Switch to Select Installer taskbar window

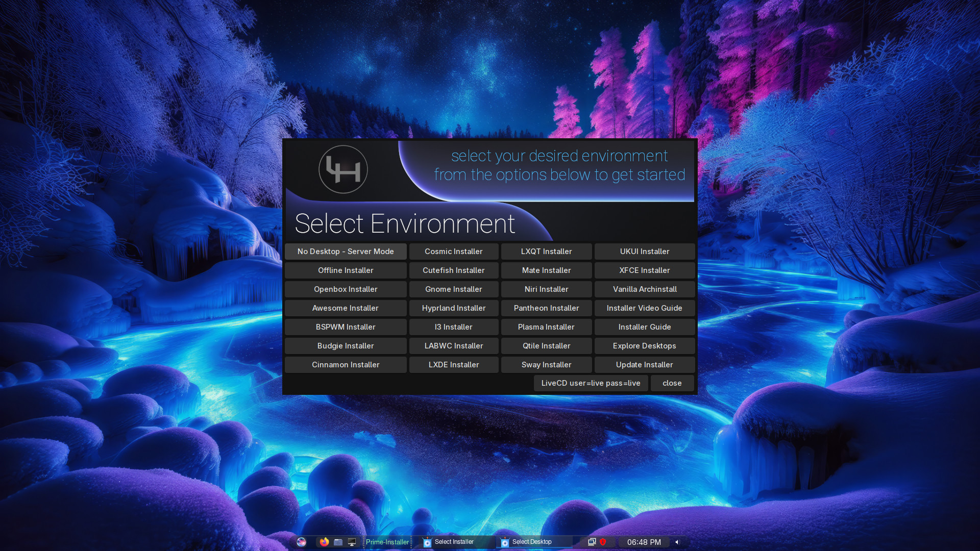point(453,542)
